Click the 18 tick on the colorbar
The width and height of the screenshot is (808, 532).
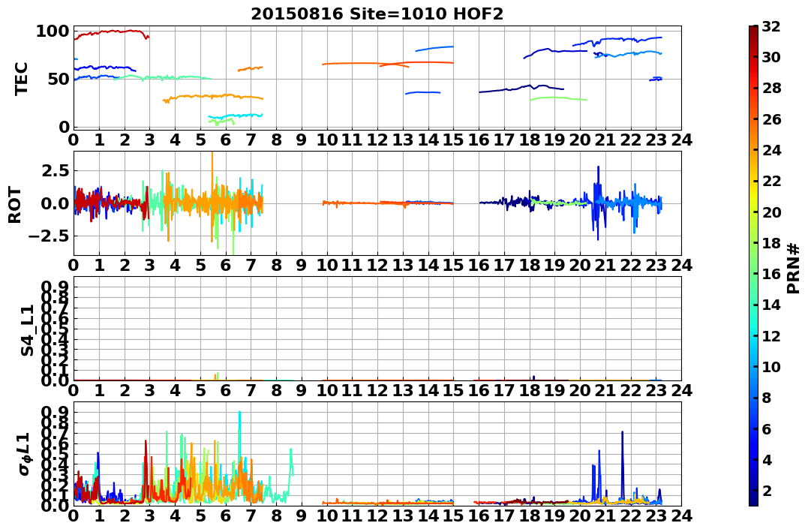(771, 243)
